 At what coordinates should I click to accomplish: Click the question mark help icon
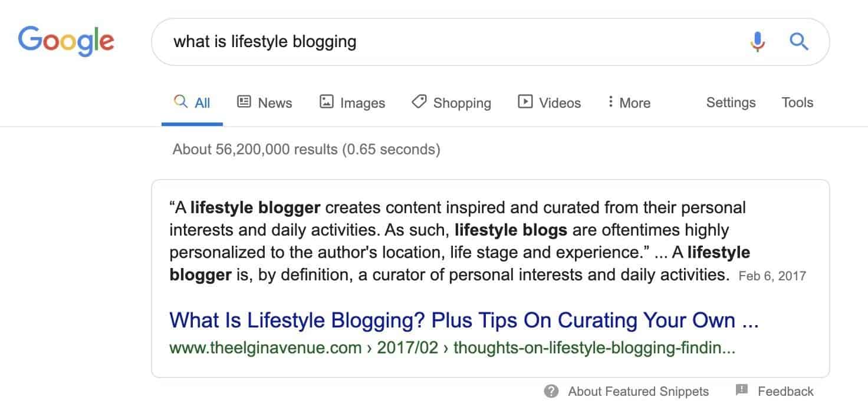pyautogui.click(x=551, y=391)
